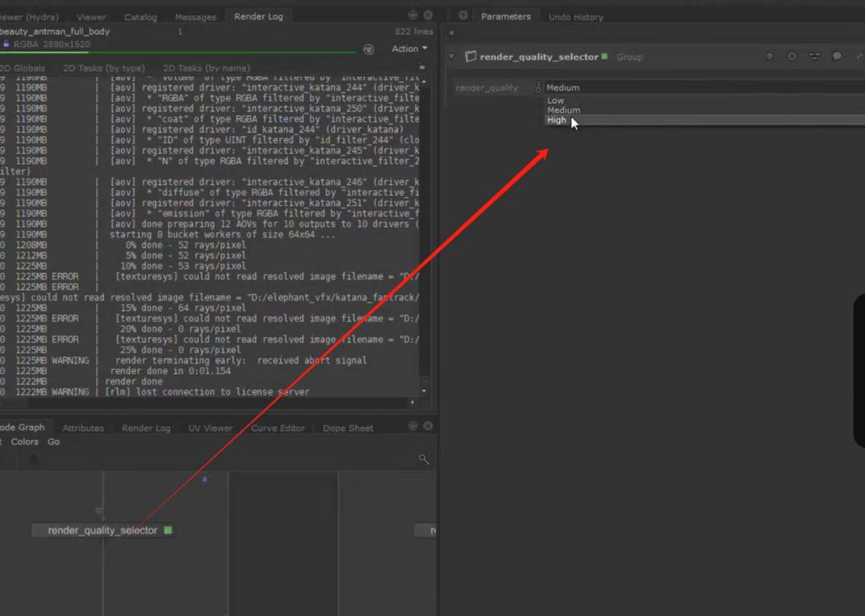Click the render_quality parameter state icon
The height and width of the screenshot is (616, 865).
pyautogui.click(x=539, y=87)
